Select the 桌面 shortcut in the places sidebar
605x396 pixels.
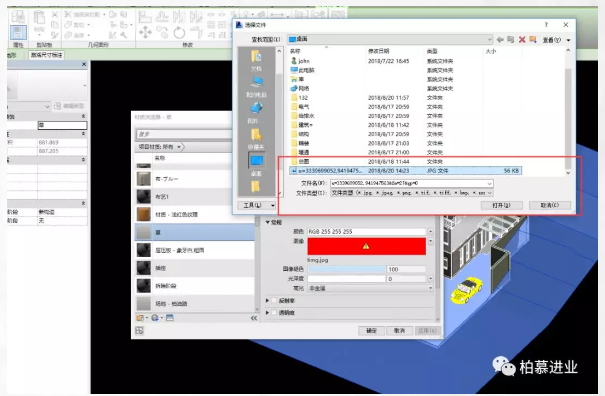pos(256,165)
